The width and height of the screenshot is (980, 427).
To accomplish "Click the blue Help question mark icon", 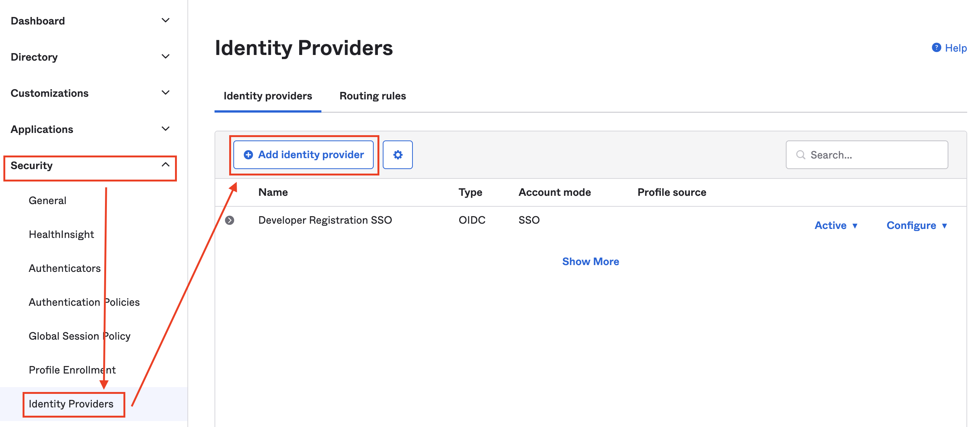I will coord(936,47).
